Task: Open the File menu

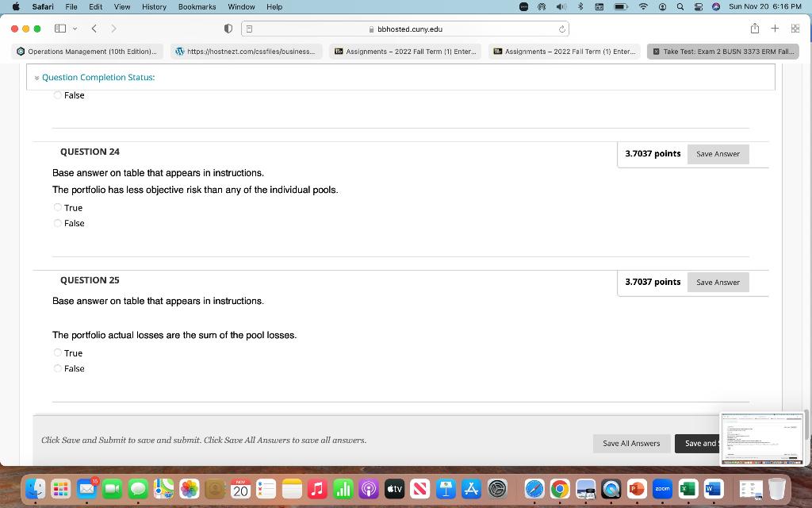Action: (71, 6)
